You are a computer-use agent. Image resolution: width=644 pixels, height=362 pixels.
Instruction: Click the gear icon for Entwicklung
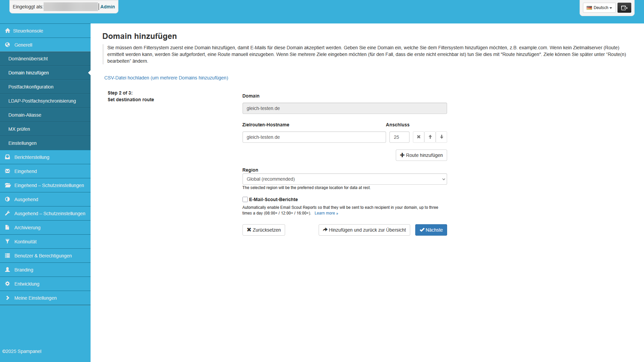pyautogui.click(x=7, y=284)
